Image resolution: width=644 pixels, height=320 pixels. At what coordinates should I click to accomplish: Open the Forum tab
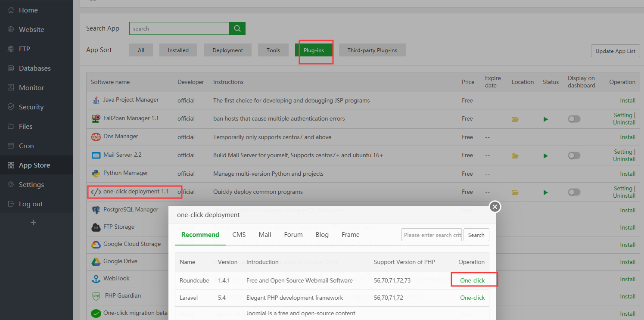(293, 235)
